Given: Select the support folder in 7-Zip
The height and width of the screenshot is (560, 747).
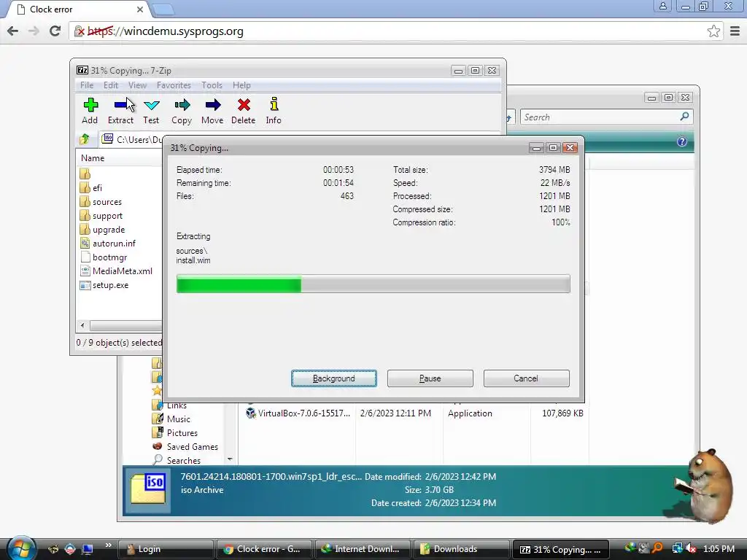Looking at the screenshot, I should 101,216.
